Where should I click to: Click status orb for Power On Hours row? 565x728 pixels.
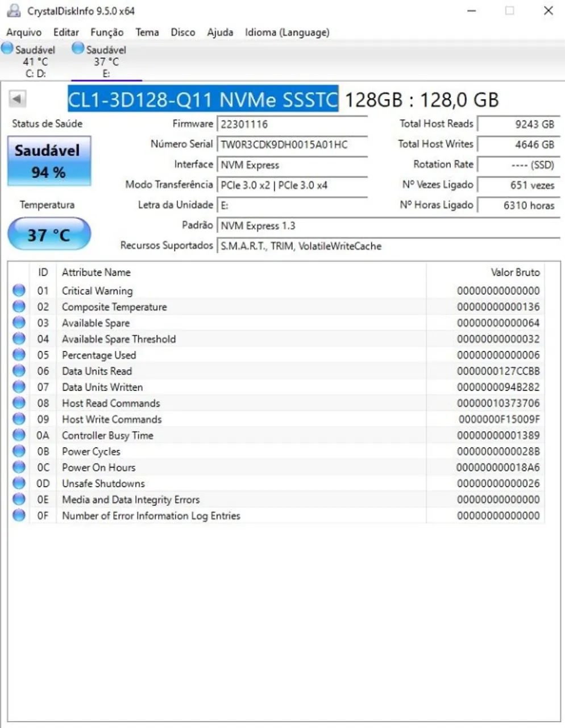(19, 467)
